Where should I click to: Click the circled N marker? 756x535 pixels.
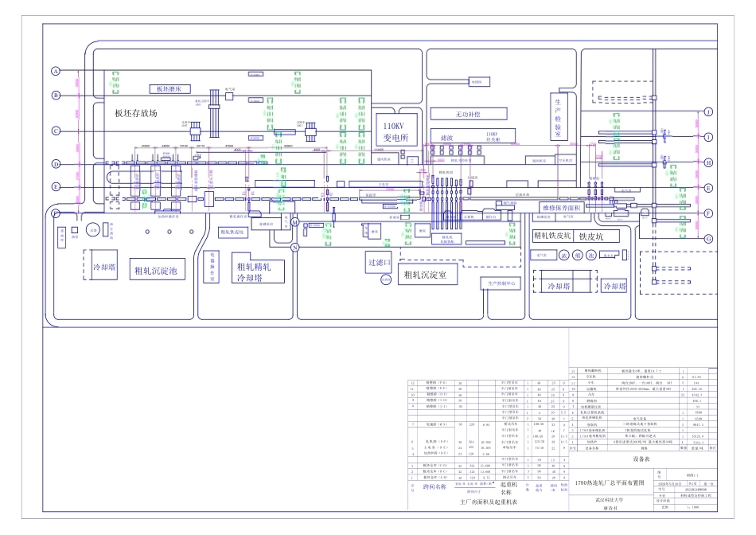295,247
